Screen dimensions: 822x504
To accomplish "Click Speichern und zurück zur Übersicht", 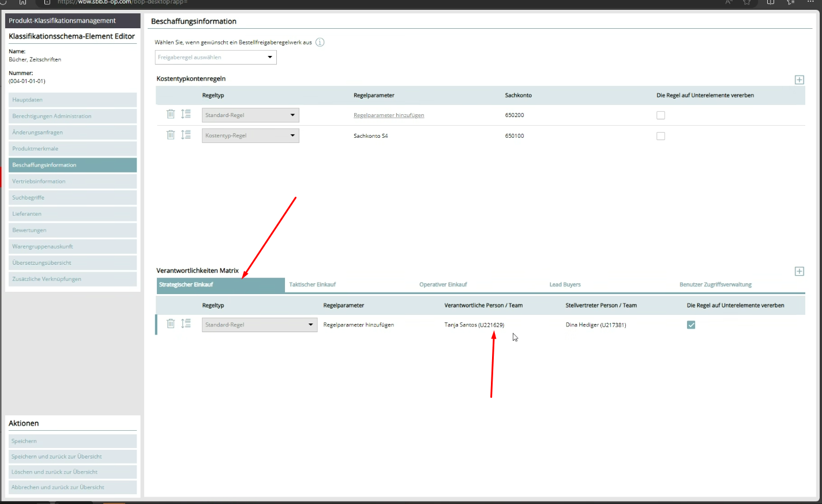I will [57, 457].
